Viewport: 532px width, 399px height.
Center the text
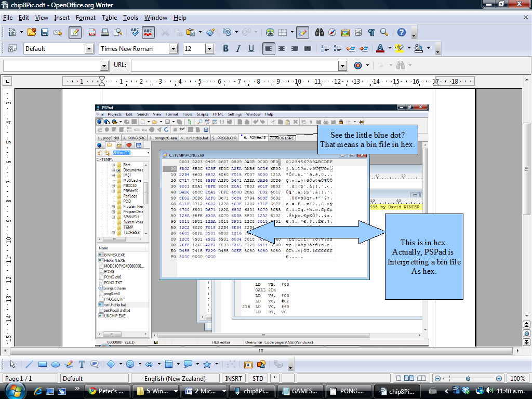pos(282,48)
